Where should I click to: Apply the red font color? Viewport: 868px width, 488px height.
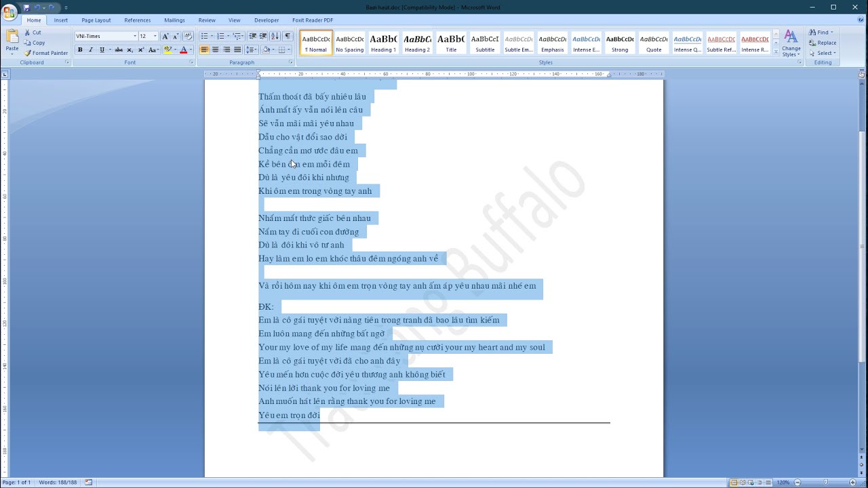[183, 50]
